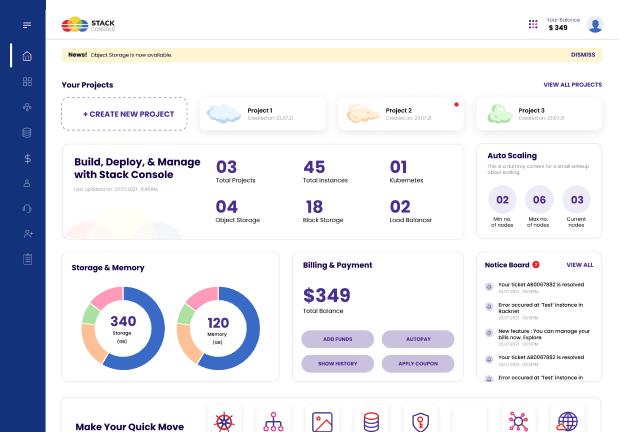Click Create New Project button

124,114
